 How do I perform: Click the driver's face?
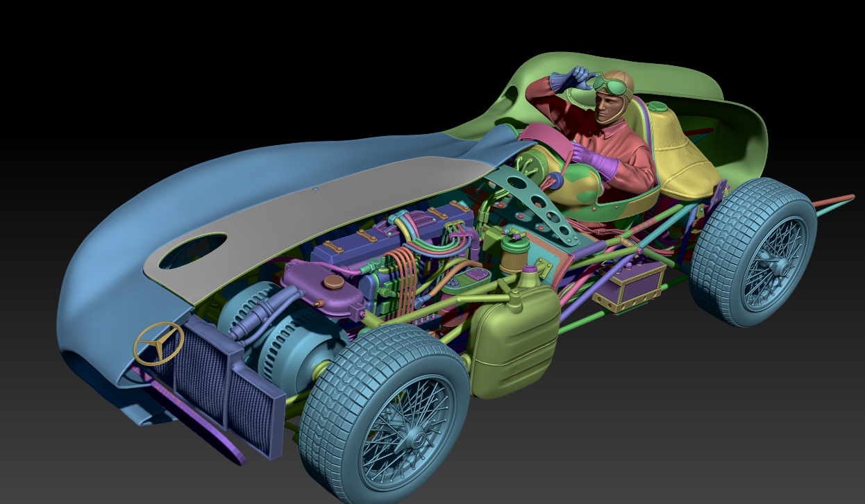pos(606,108)
